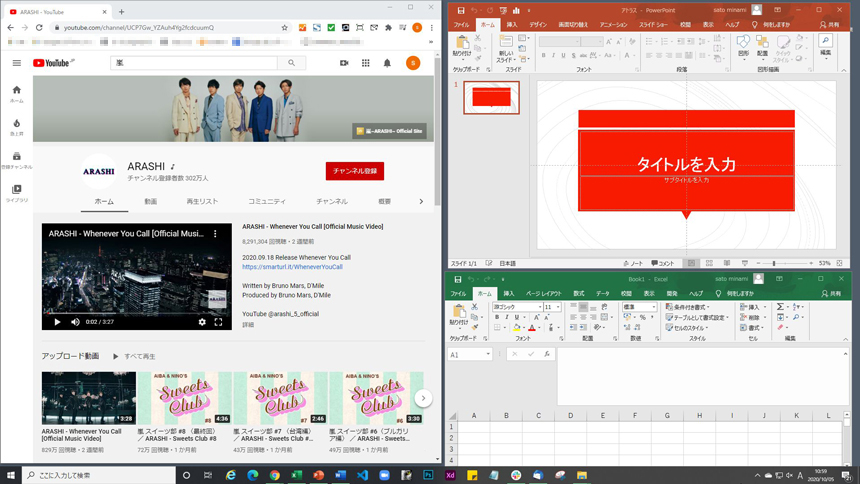Click Format Painter in Excel
The height and width of the screenshot is (484, 860).
coord(474,327)
